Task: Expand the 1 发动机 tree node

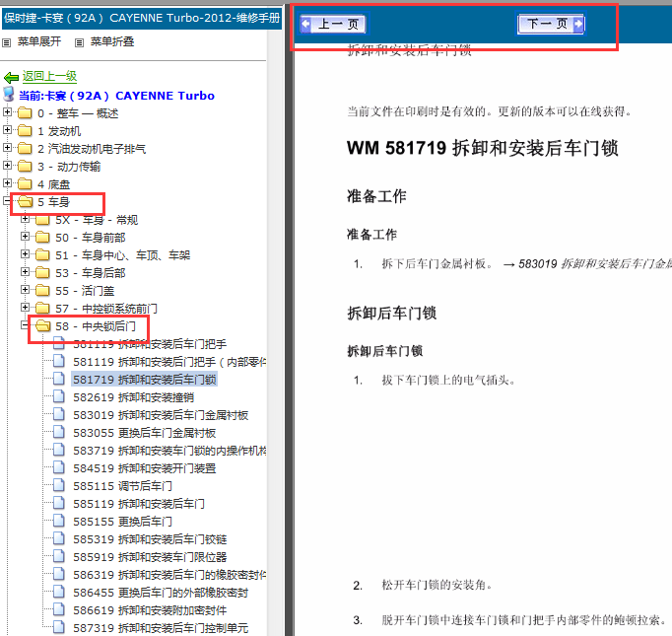Action: (x=7, y=129)
